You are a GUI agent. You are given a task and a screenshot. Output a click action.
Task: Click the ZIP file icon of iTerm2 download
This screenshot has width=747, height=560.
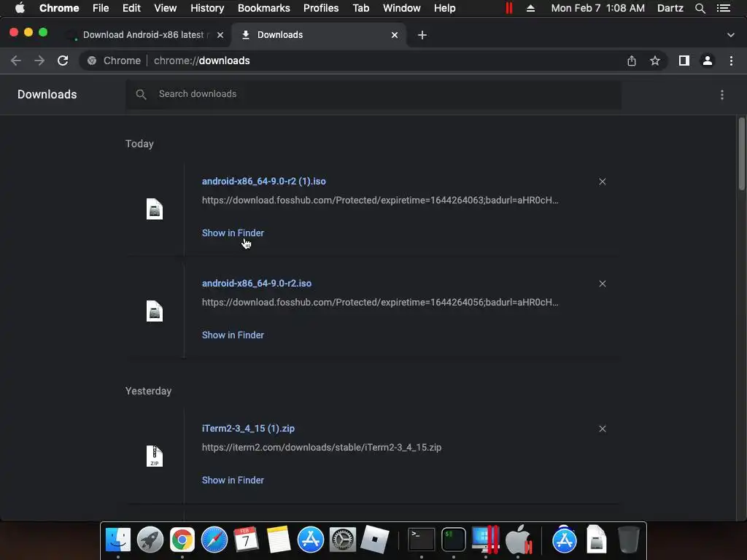pyautogui.click(x=155, y=456)
